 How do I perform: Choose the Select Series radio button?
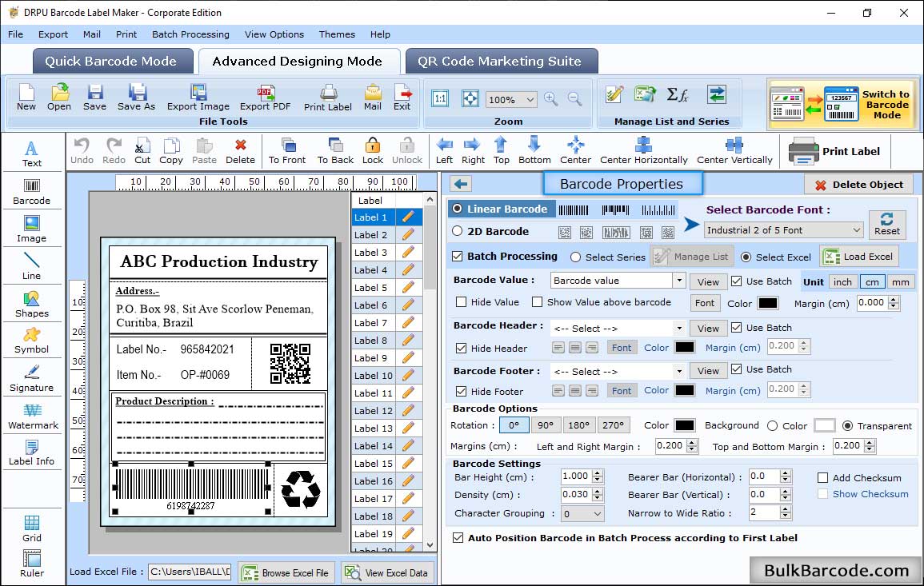click(576, 257)
